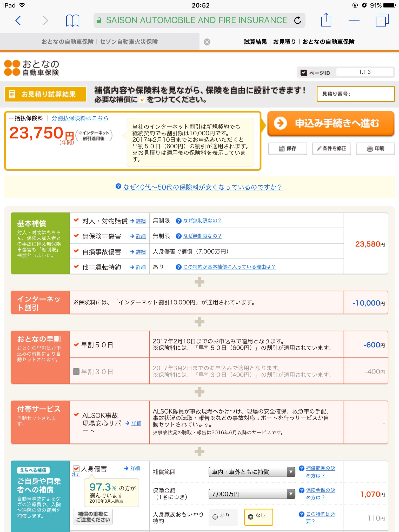
Task: Tap the Safari forward arrow
Action: (45, 20)
